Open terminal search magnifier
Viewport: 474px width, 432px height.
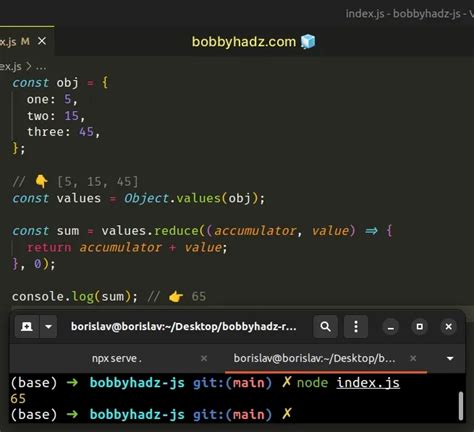(x=325, y=326)
